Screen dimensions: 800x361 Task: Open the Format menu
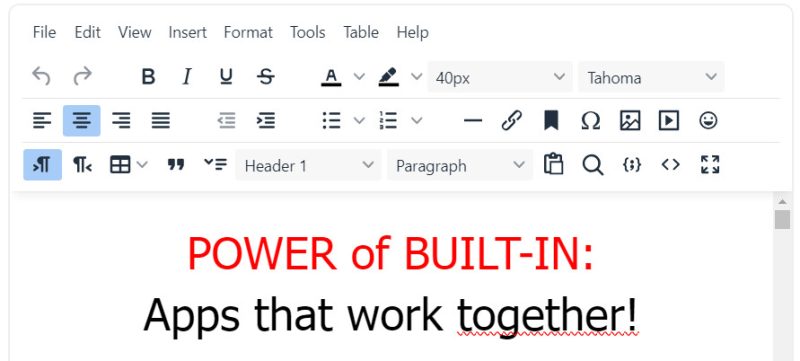248,32
